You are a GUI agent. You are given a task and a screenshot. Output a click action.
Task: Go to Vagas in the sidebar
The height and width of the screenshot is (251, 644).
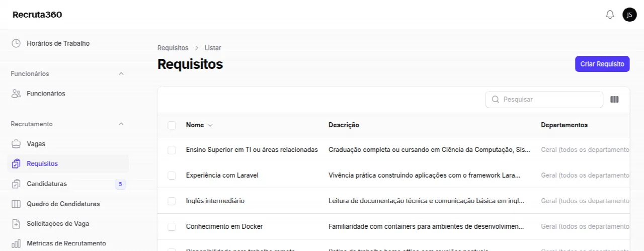[x=68, y=144]
